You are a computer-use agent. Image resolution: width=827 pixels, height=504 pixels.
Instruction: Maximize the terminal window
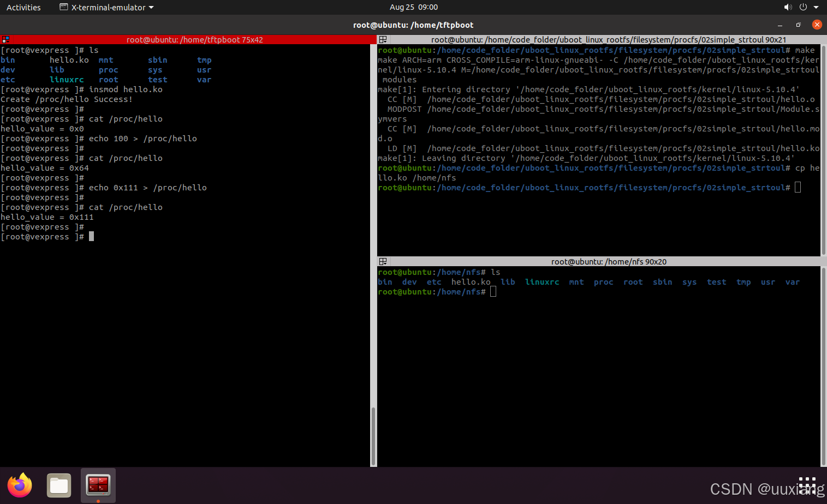(x=798, y=25)
